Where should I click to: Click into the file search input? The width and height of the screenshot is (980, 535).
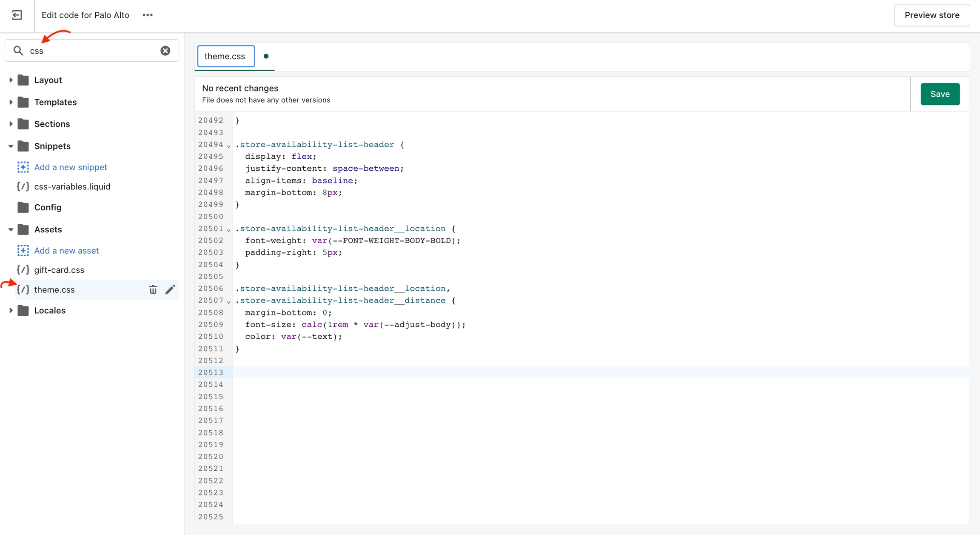[x=91, y=51]
